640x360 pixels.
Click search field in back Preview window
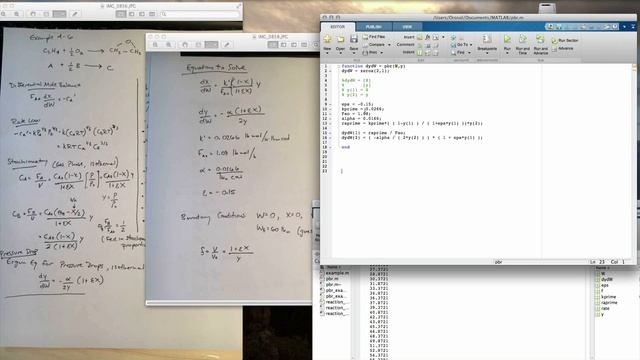[x=200, y=14]
